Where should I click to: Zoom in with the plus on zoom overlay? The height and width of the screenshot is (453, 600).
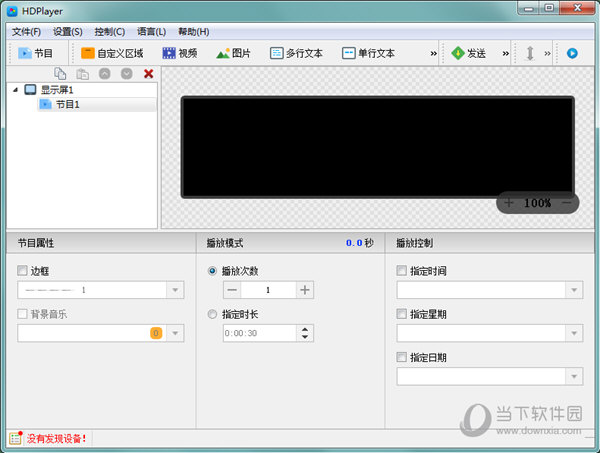click(x=509, y=202)
